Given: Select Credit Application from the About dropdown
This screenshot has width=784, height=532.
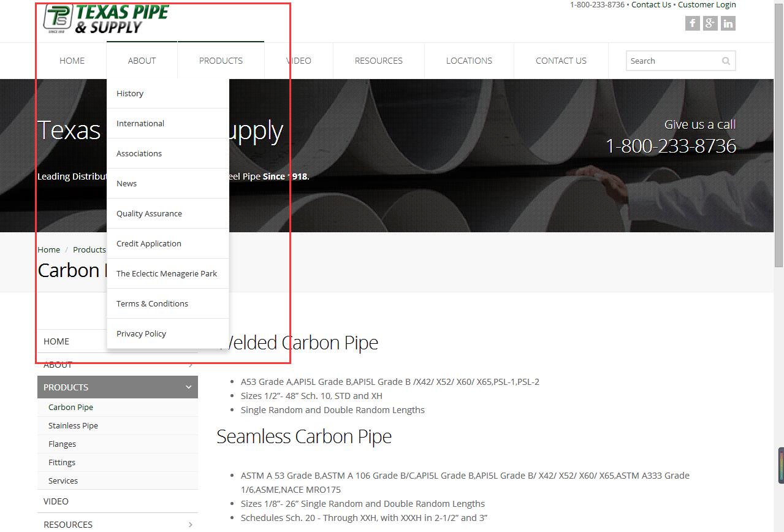Looking at the screenshot, I should coord(168,243).
